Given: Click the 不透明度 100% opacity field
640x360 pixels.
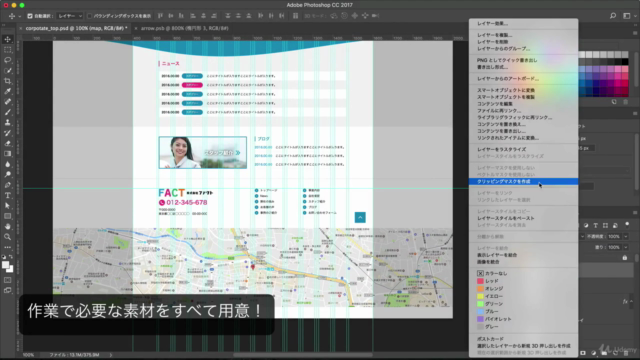Looking at the screenshot, I should tap(614, 236).
